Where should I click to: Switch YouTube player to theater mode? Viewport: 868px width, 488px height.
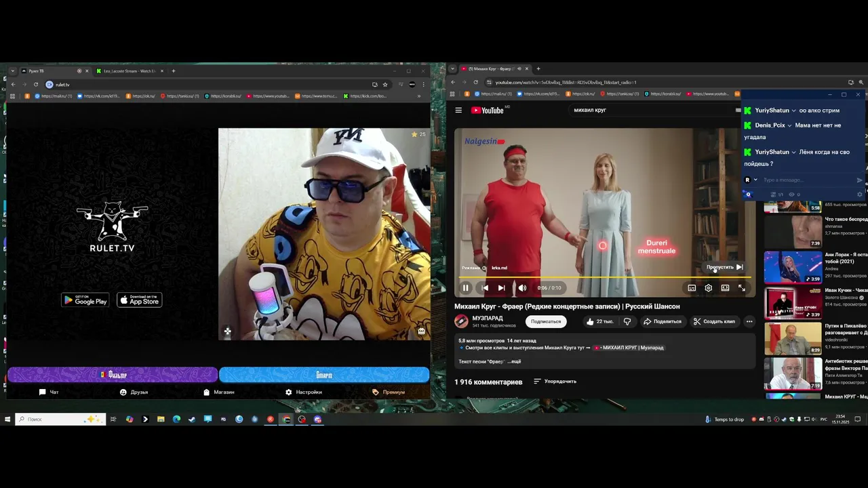[x=725, y=288]
